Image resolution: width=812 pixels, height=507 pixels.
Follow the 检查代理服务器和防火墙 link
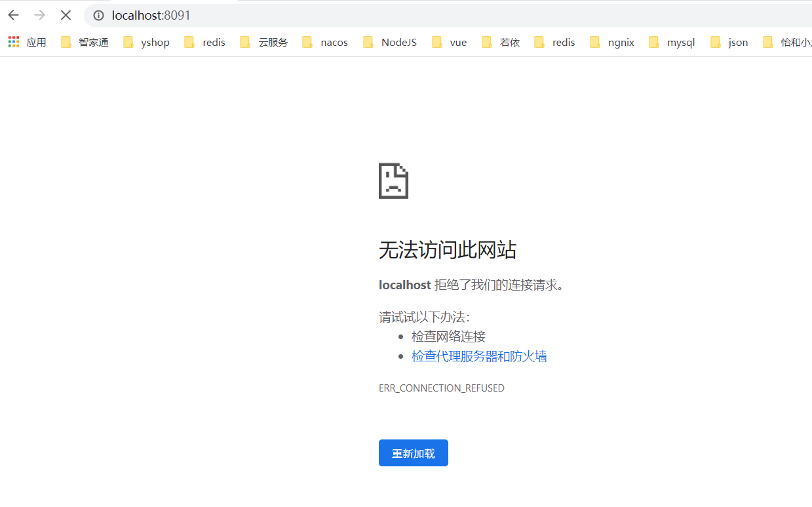[479, 356]
